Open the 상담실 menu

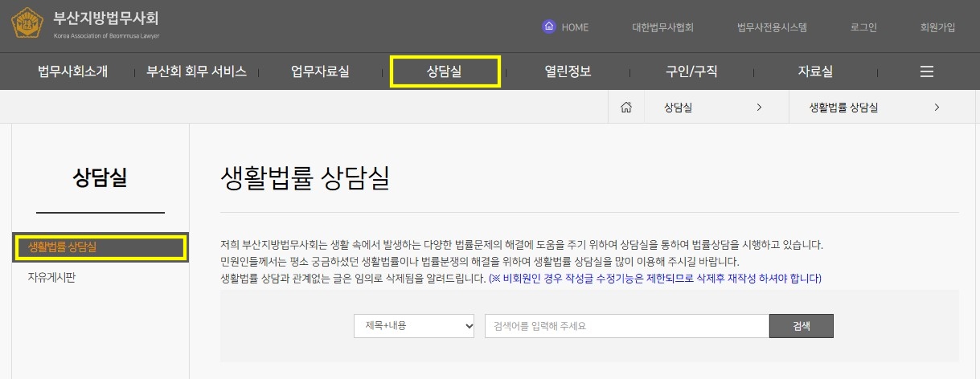[445, 71]
